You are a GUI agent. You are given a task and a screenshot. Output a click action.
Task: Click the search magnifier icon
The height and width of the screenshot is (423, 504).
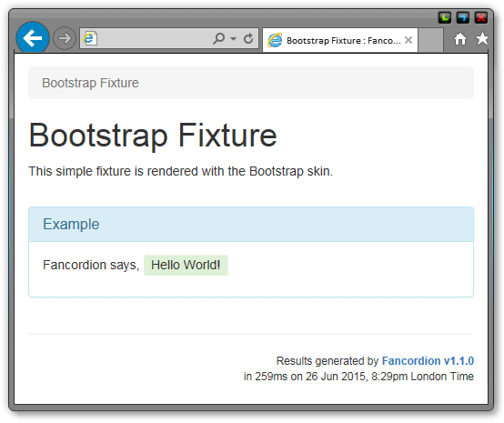pos(219,38)
